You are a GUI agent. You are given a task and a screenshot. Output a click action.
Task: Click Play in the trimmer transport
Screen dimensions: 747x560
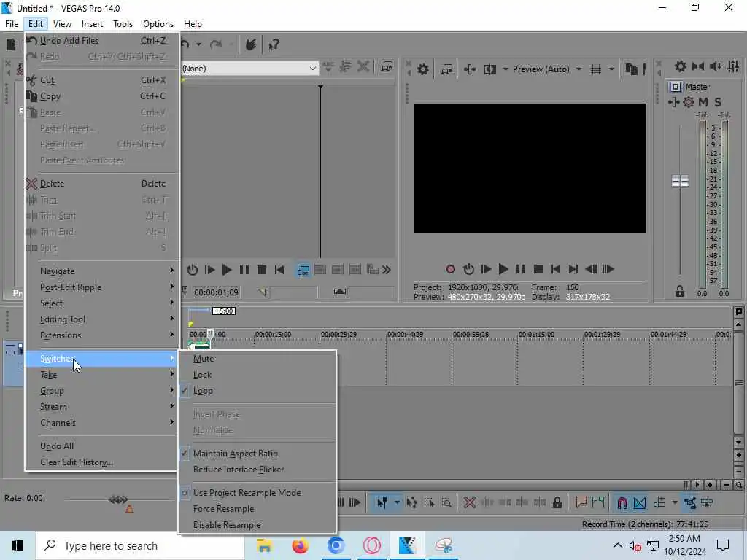click(227, 270)
